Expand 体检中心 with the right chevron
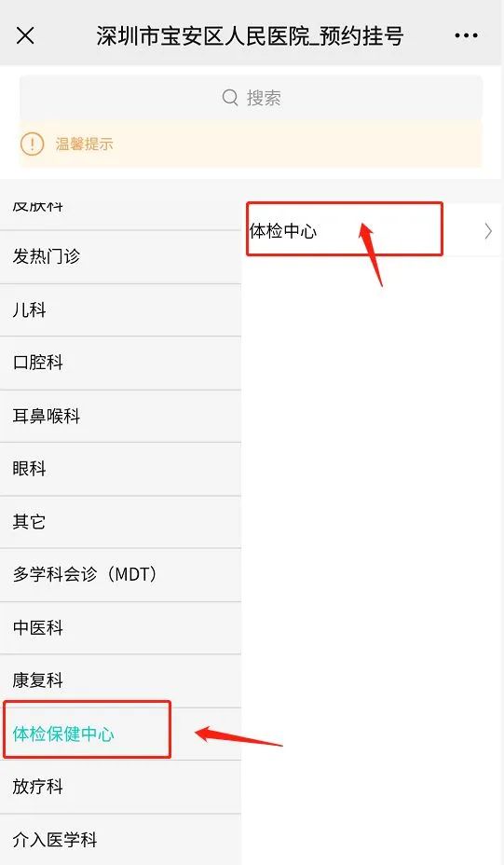This screenshot has height=865, width=504. 488,231
